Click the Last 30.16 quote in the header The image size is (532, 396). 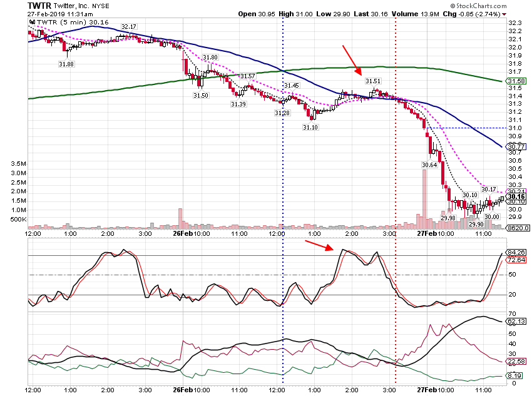pos(371,14)
